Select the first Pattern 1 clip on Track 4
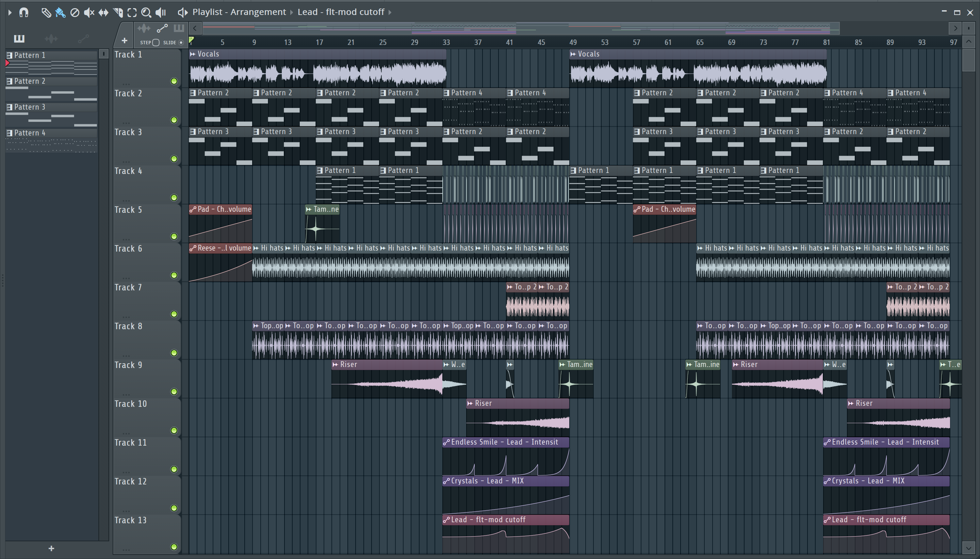 point(347,184)
